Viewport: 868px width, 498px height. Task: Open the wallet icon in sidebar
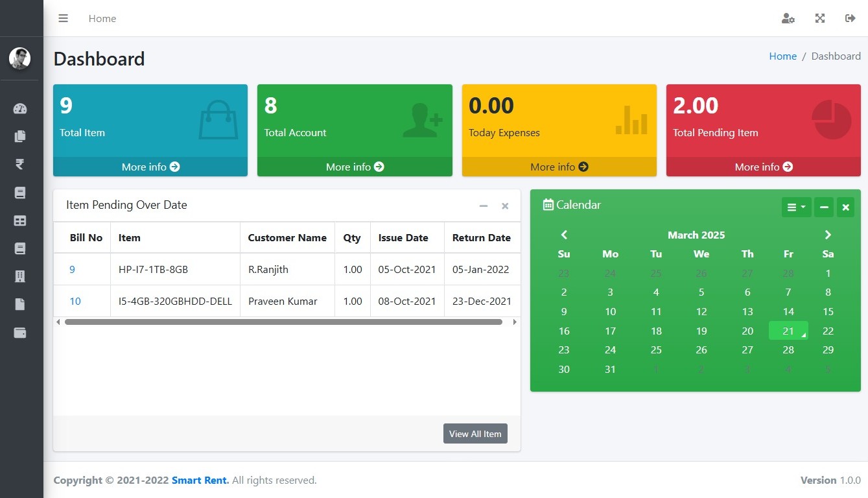[20, 333]
